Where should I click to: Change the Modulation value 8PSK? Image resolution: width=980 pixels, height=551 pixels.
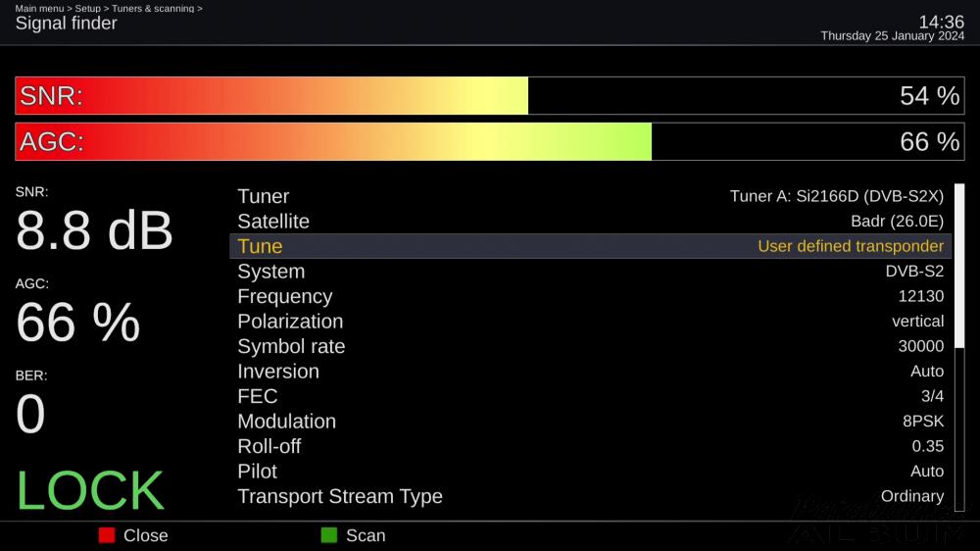coord(923,422)
